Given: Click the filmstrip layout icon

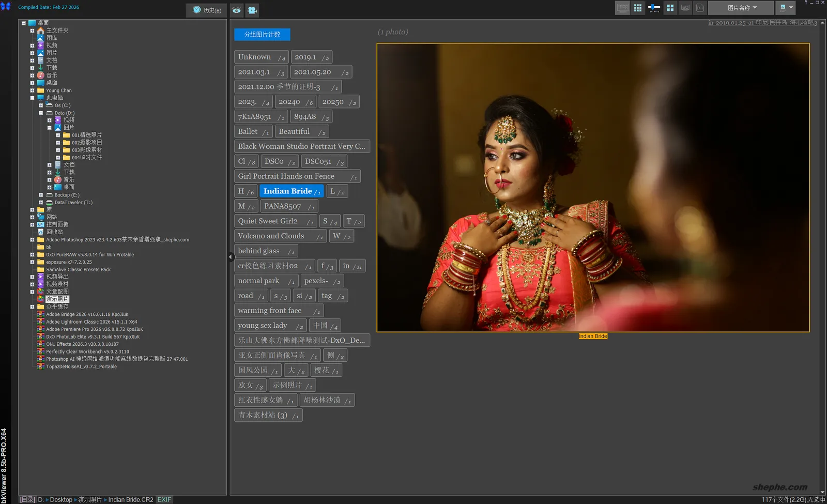Looking at the screenshot, I should (x=622, y=8).
